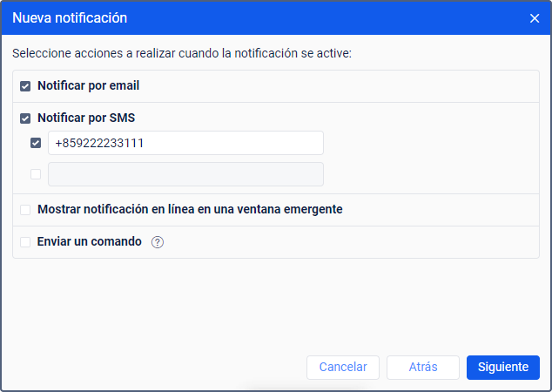552x392 pixels.
Task: Check the Enviar un comando checkbox
Action: coord(25,242)
